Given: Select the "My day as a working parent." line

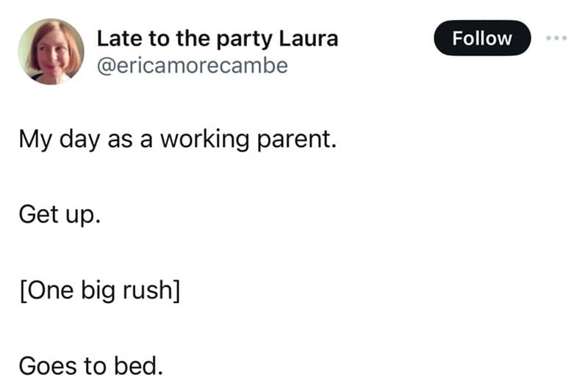Looking at the screenshot, I should coord(177,140).
